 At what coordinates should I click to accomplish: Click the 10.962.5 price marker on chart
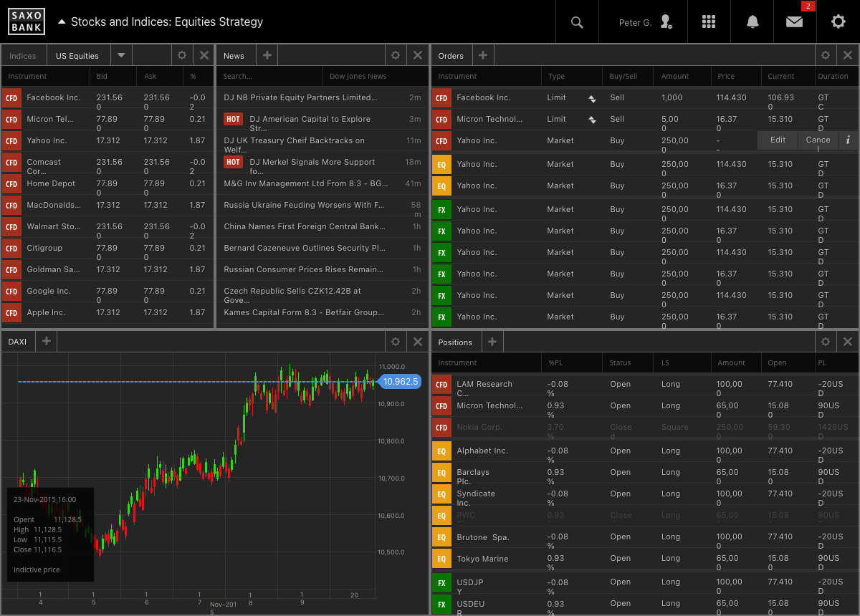click(400, 382)
